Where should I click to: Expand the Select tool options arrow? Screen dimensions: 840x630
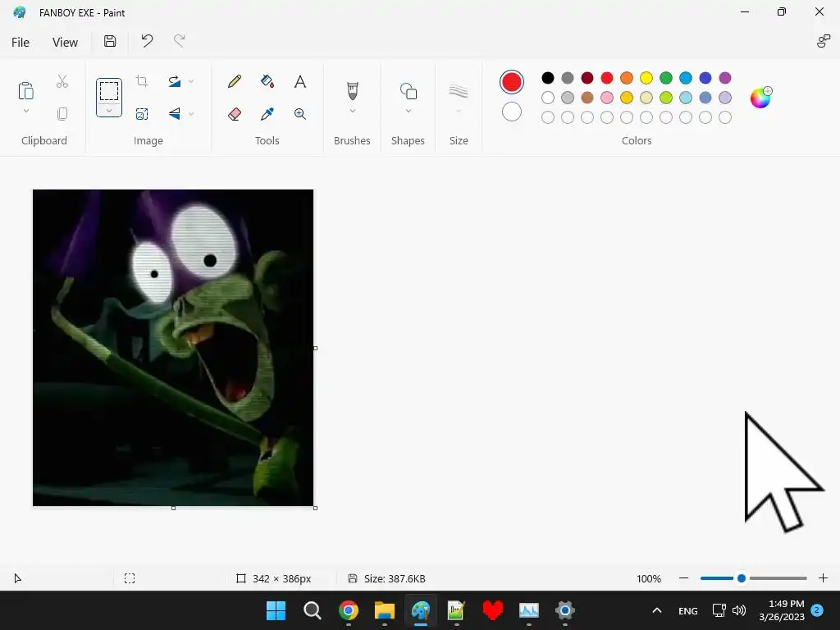pyautogui.click(x=109, y=111)
